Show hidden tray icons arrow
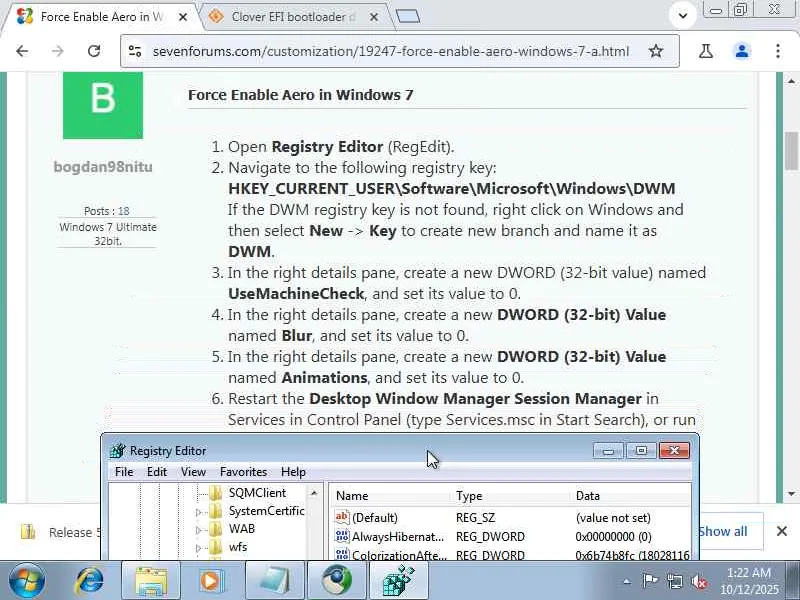The height and width of the screenshot is (600, 800). (x=627, y=581)
